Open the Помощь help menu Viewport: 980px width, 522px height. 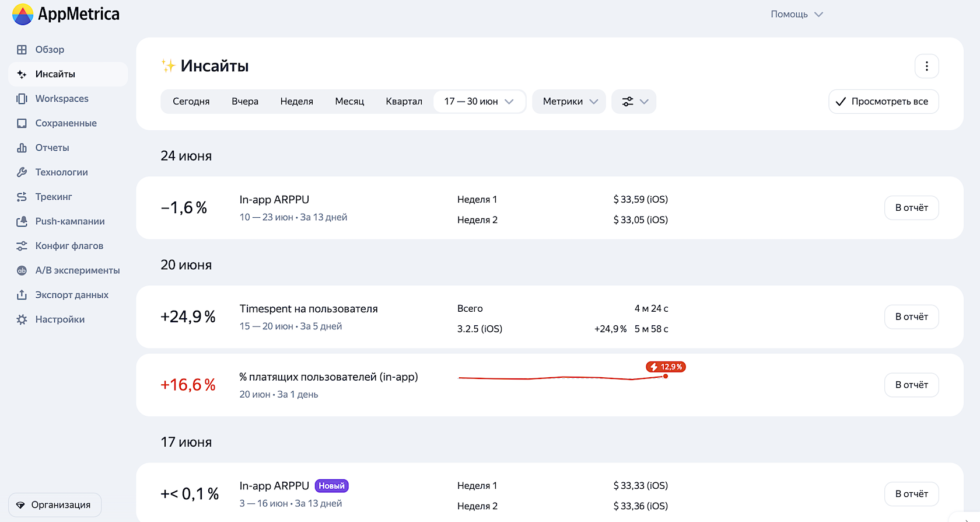796,14
